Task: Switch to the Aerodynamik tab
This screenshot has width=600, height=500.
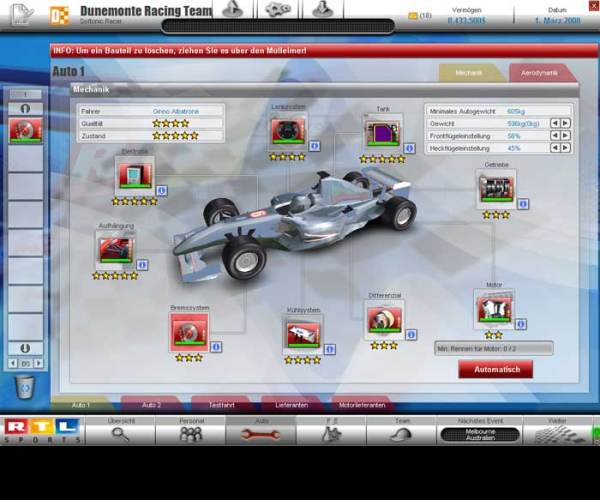Action: pyautogui.click(x=539, y=73)
